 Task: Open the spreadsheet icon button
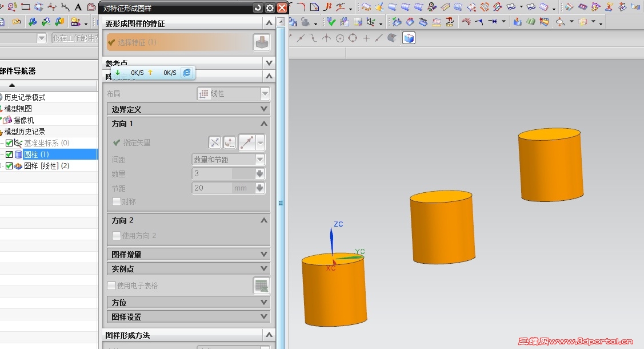pos(262,285)
